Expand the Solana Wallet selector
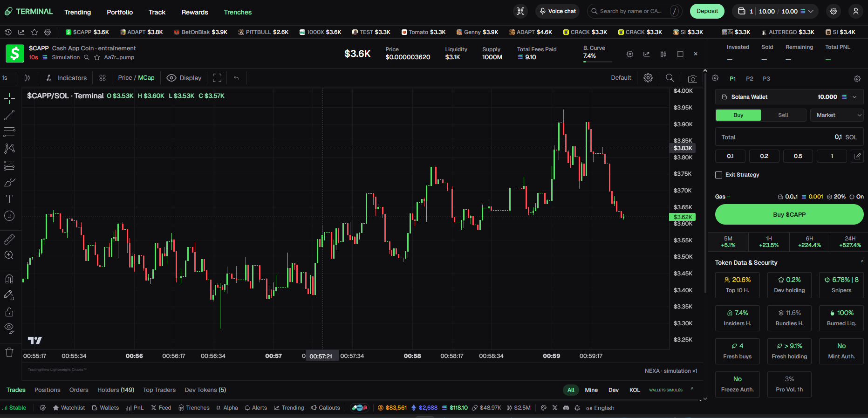Screen dimensions: 868x418 point(789,97)
